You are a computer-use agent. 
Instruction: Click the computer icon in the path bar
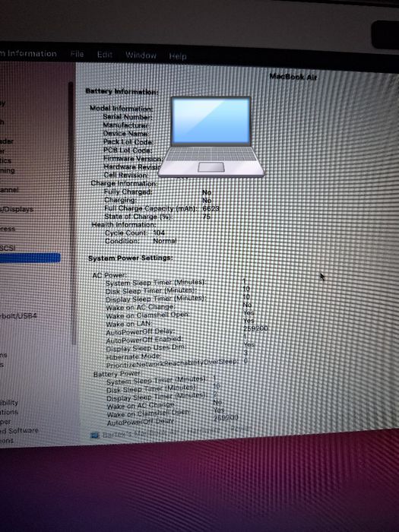click(x=95, y=435)
